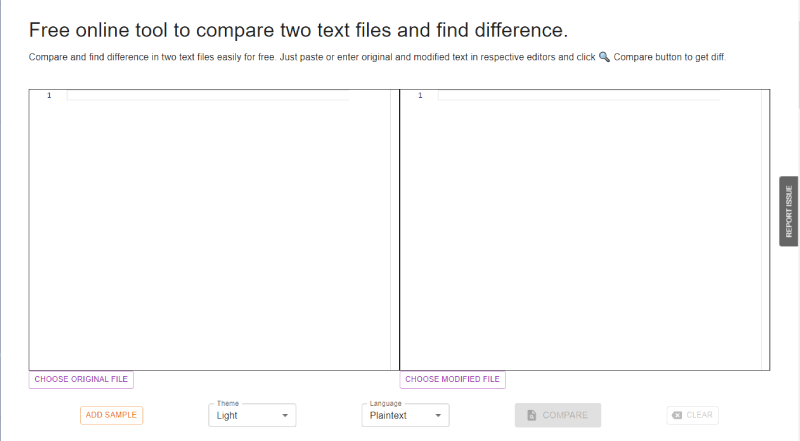Image resolution: width=800 pixels, height=441 pixels.
Task: Click line number 1 in modified editor
Action: pos(420,95)
